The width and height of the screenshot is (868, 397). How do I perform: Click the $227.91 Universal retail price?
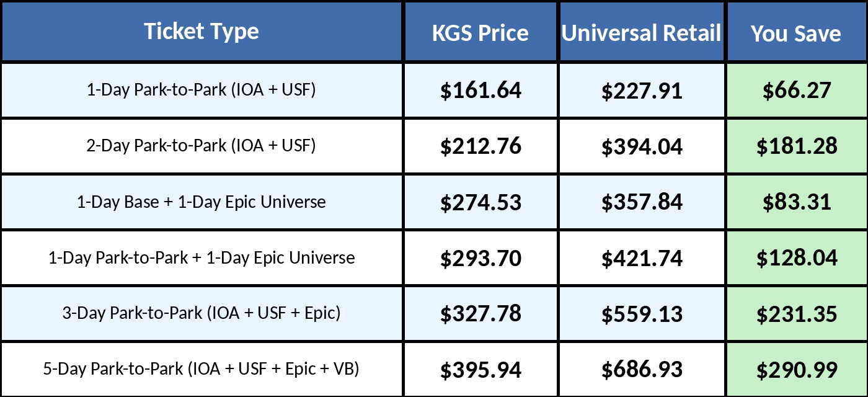642,91
